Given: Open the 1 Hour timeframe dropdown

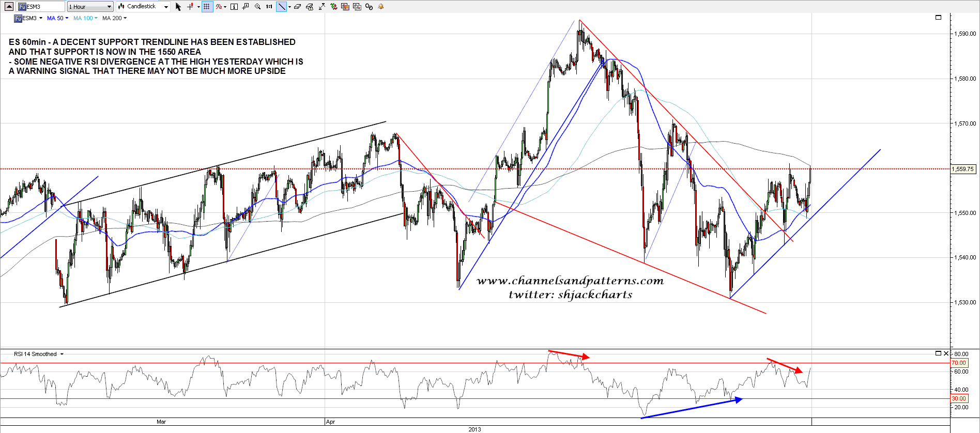Looking at the screenshot, I should (90, 7).
